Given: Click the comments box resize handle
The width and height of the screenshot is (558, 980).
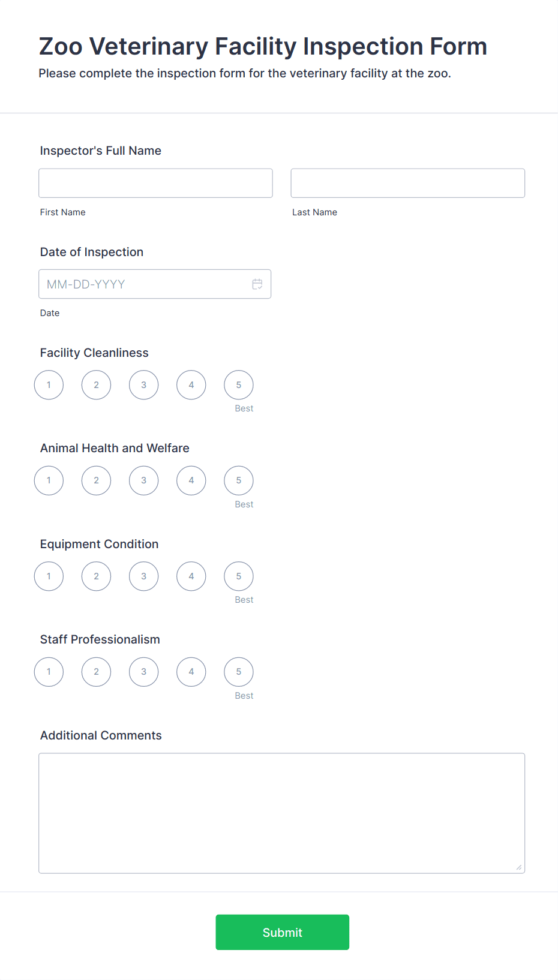Looking at the screenshot, I should pos(519,867).
